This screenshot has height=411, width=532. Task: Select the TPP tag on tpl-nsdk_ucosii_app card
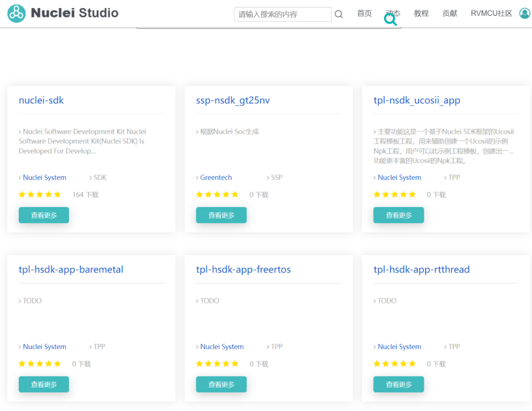[x=454, y=177]
